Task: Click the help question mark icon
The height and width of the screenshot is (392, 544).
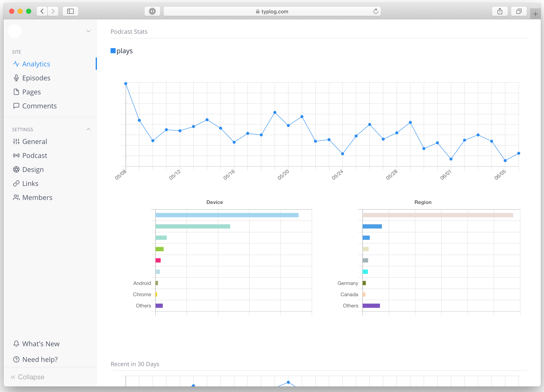Action: click(x=16, y=359)
